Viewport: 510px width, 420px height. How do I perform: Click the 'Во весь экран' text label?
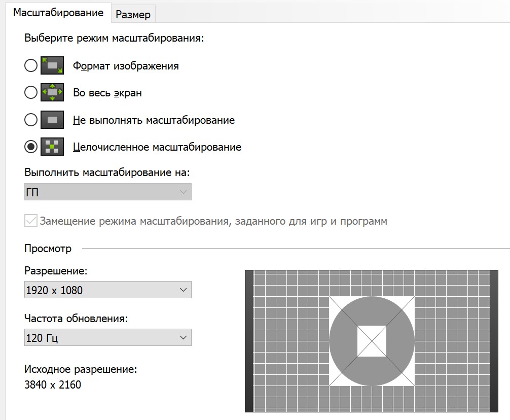click(x=107, y=93)
